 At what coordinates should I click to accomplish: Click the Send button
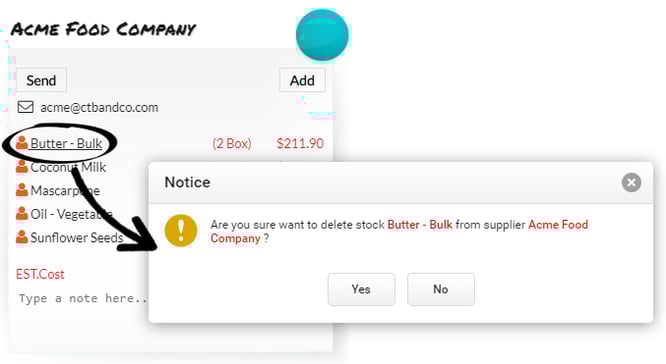tap(41, 80)
